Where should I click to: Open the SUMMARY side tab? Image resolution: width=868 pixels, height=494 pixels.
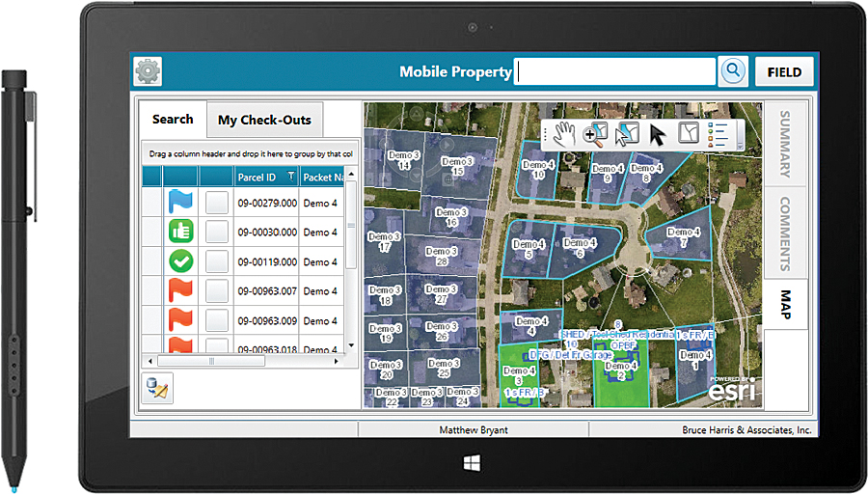pyautogui.click(x=785, y=144)
